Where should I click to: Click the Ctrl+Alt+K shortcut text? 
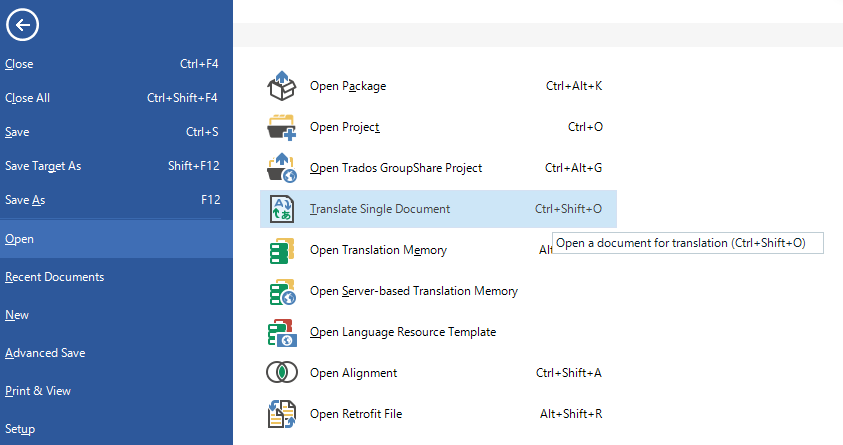coord(574,86)
